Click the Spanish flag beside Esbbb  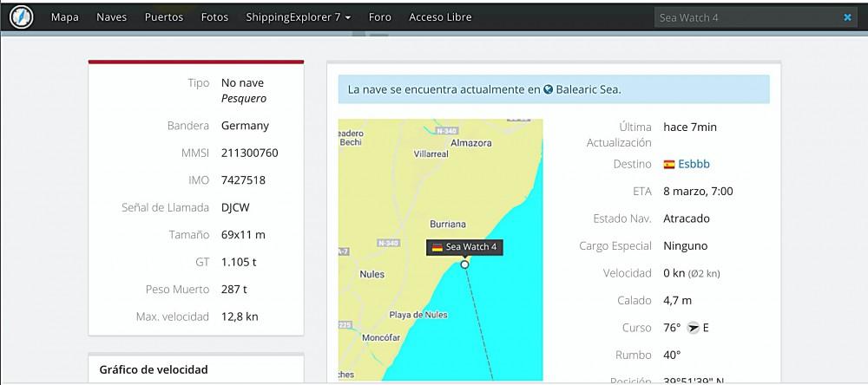click(669, 164)
